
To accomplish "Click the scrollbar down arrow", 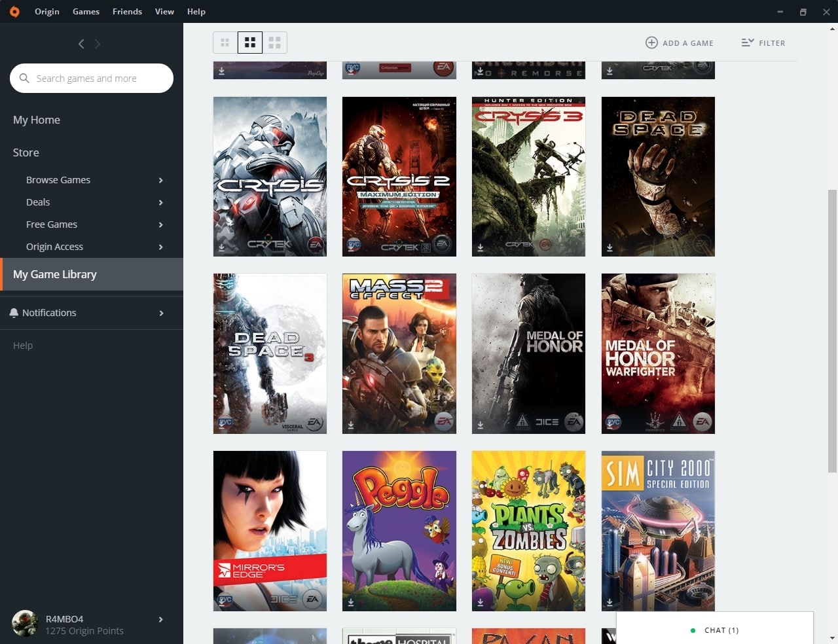I will pos(833,637).
